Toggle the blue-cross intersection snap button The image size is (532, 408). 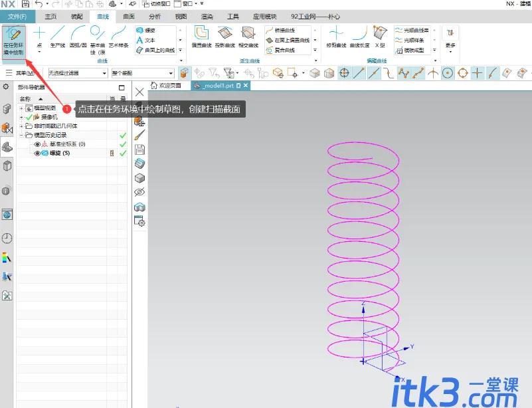click(477, 73)
